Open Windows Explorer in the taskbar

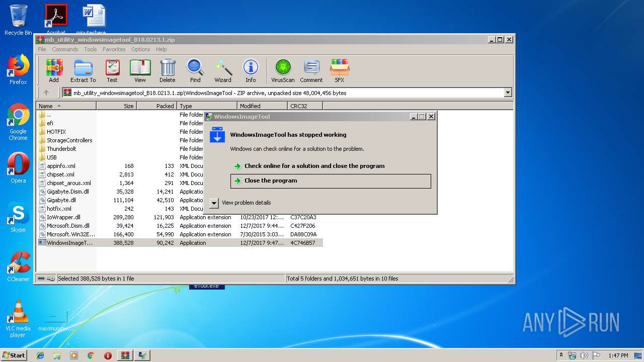[x=57, y=355]
